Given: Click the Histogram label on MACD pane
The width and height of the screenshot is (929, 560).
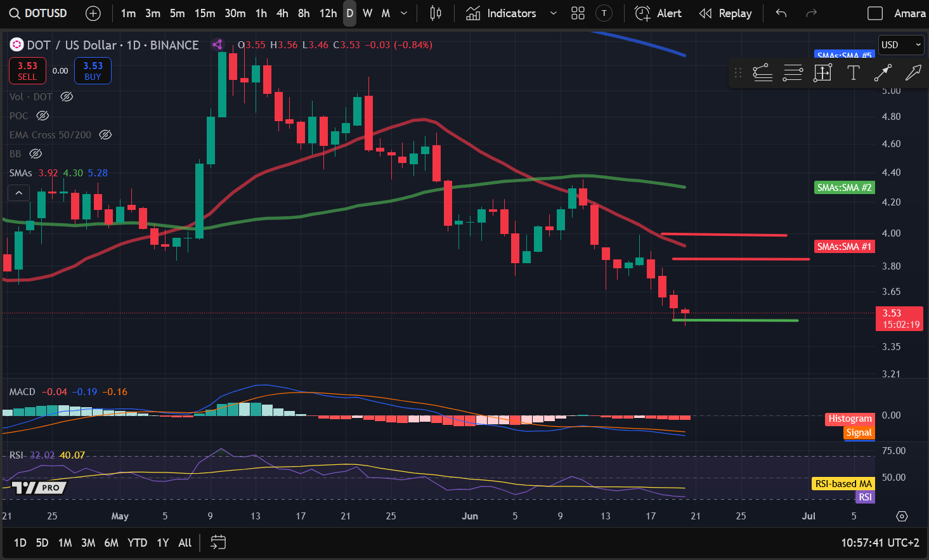Looking at the screenshot, I should point(850,419).
